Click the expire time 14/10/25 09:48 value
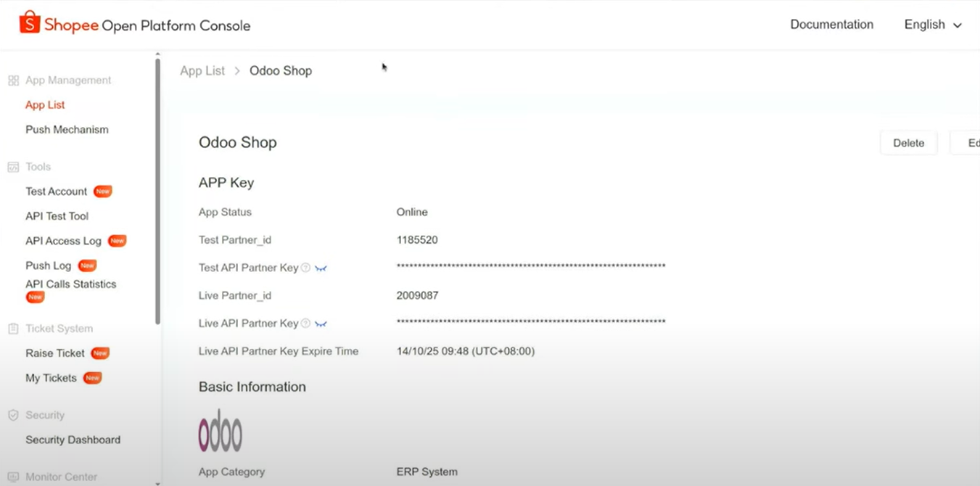This screenshot has width=980, height=486. click(466, 351)
